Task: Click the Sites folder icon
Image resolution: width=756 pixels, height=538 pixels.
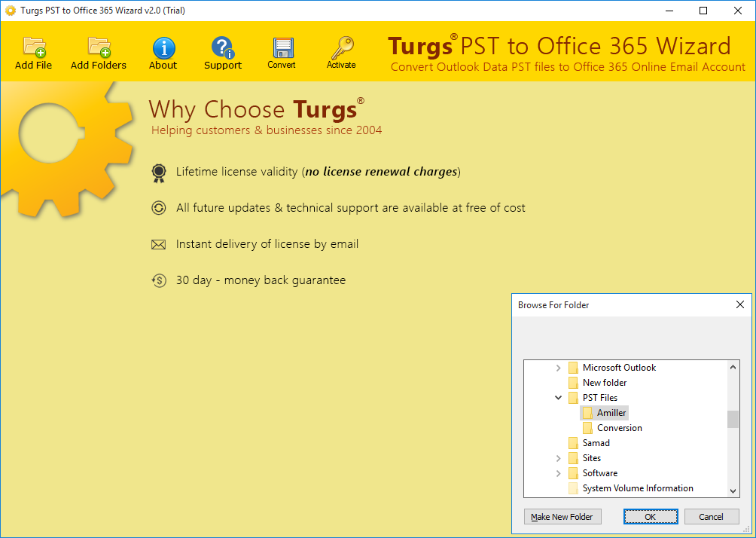Action: [x=573, y=458]
